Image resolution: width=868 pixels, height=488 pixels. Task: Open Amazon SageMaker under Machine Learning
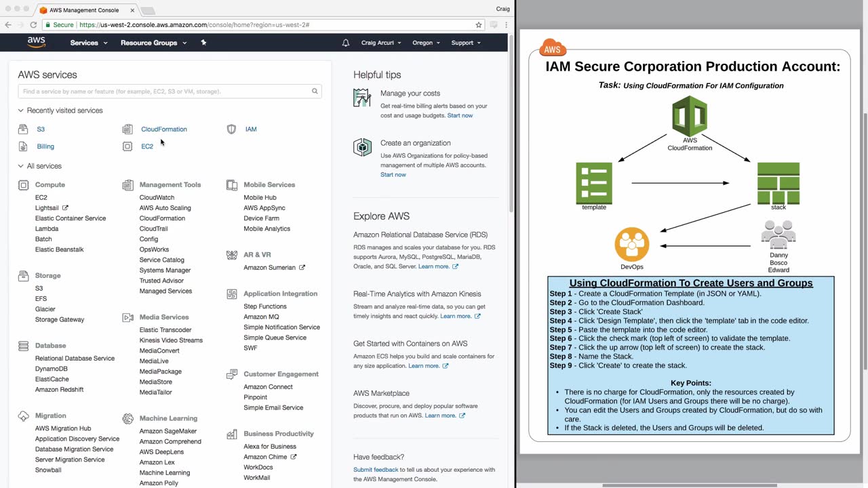point(168,431)
